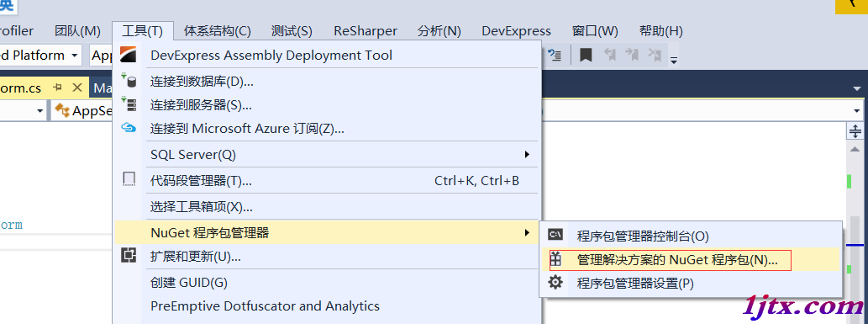Viewport: 868px width, 324px height.
Task: Open the 窗口(W) menu
Action: [x=595, y=31]
